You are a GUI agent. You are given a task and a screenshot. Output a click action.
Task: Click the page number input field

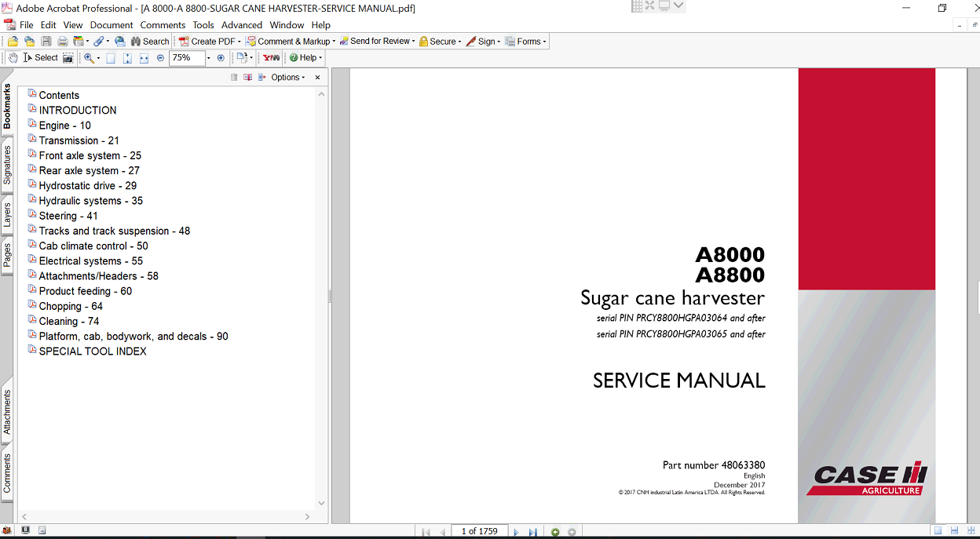click(x=479, y=532)
